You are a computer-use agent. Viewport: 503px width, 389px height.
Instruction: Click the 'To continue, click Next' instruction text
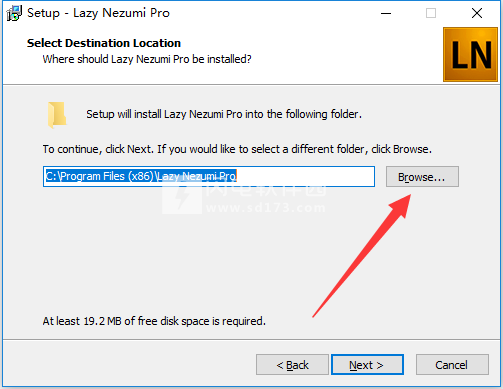pos(237,149)
